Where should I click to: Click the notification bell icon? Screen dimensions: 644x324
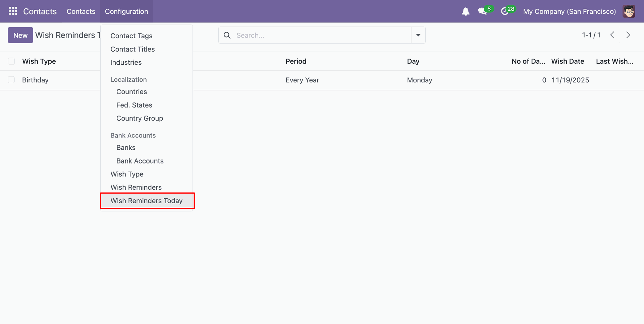point(466,12)
